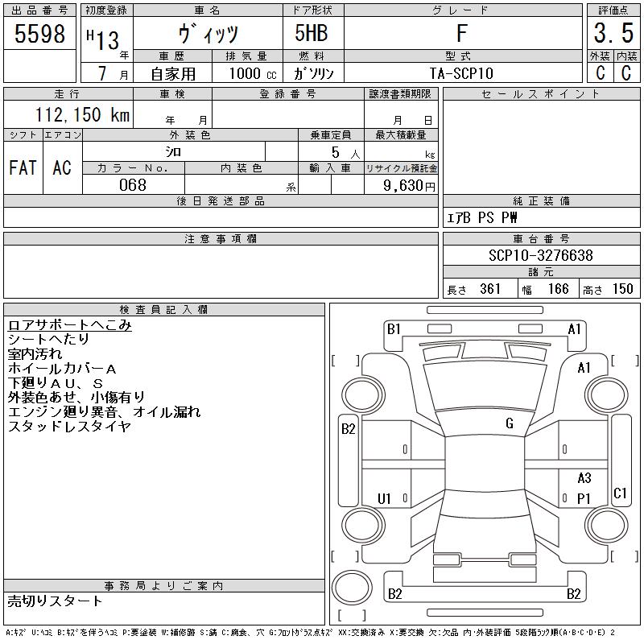This screenshot has height=644, width=644.
Task: Select the 初度登録 header
Action: pyautogui.click(x=106, y=10)
